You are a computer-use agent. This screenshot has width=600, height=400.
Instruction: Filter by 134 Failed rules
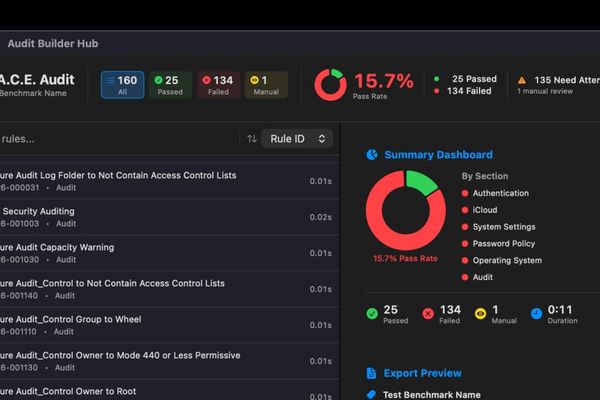pos(218,85)
